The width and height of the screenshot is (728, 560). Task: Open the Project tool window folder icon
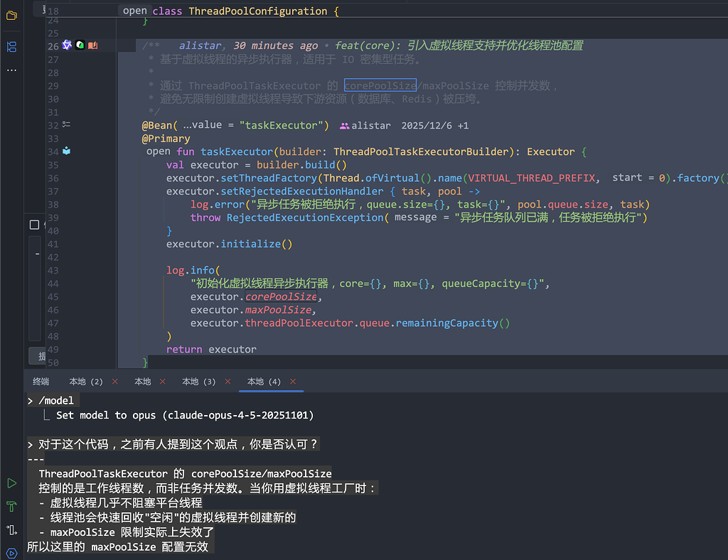coord(11,16)
